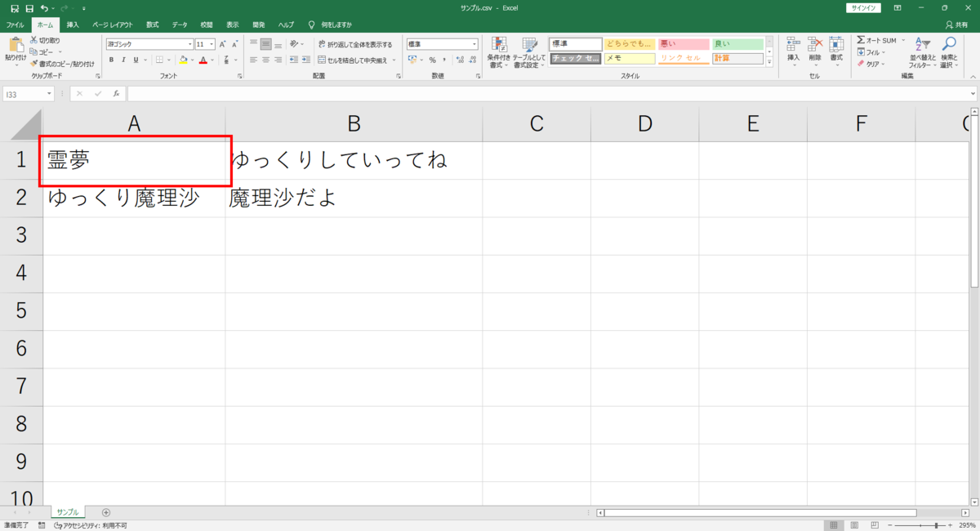Open the font size dropdown
Viewport: 980px width, 531px height.
pos(212,44)
